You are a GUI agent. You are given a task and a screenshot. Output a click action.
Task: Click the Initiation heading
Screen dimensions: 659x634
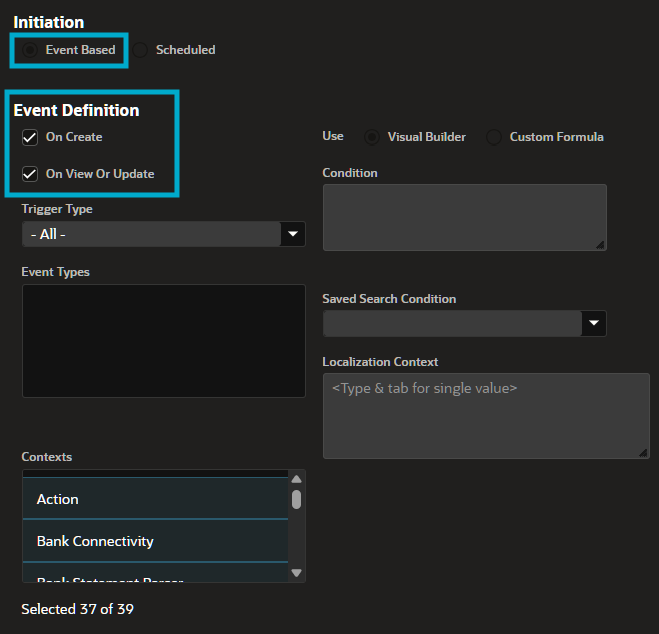(49, 23)
